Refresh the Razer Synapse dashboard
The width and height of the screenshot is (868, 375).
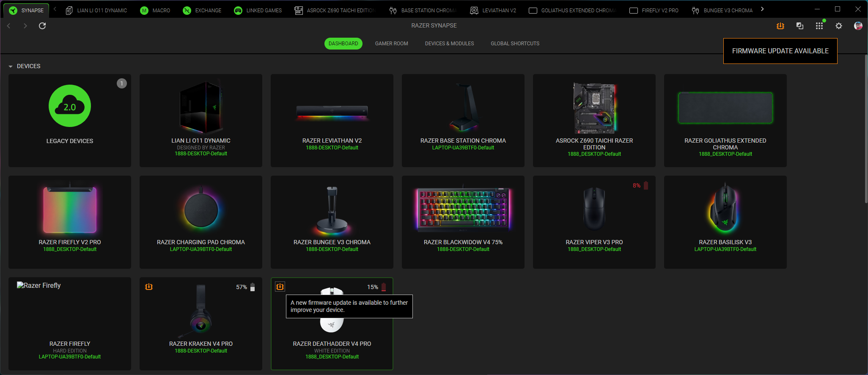click(42, 26)
